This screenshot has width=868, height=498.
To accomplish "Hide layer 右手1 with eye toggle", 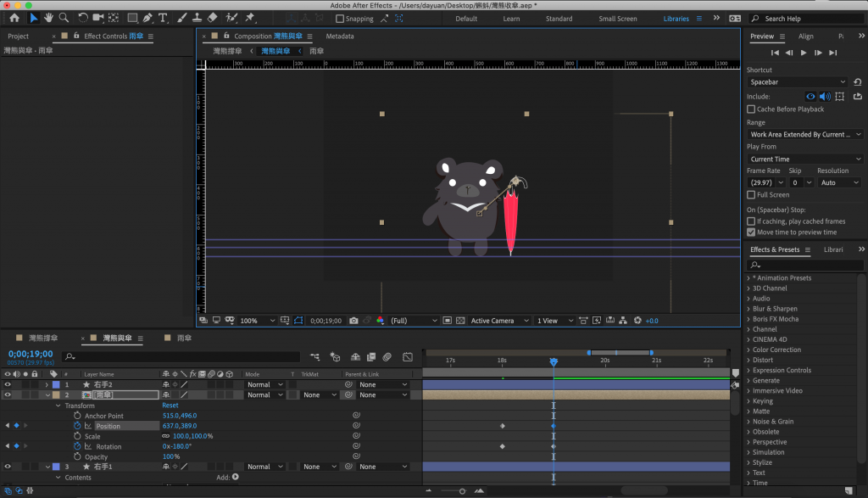I will point(7,467).
